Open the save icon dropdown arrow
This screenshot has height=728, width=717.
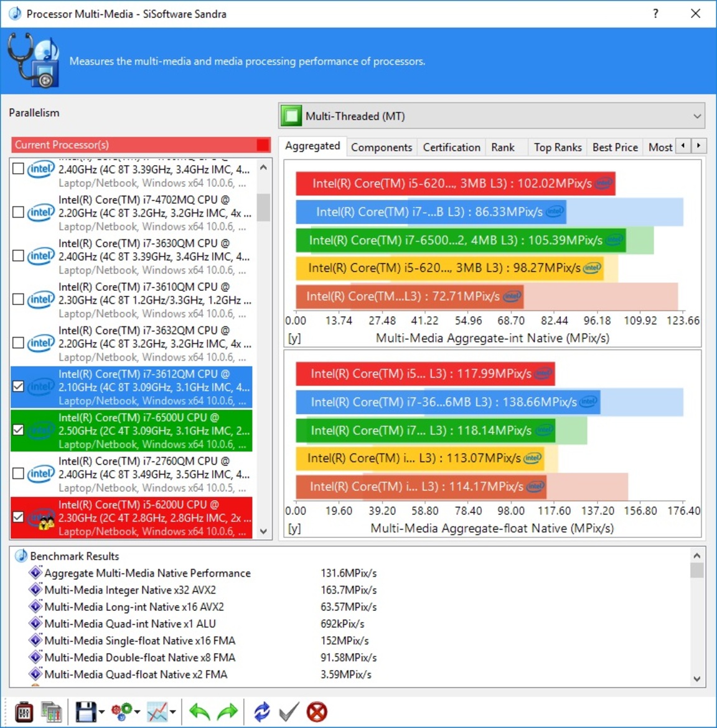pyautogui.click(x=101, y=712)
